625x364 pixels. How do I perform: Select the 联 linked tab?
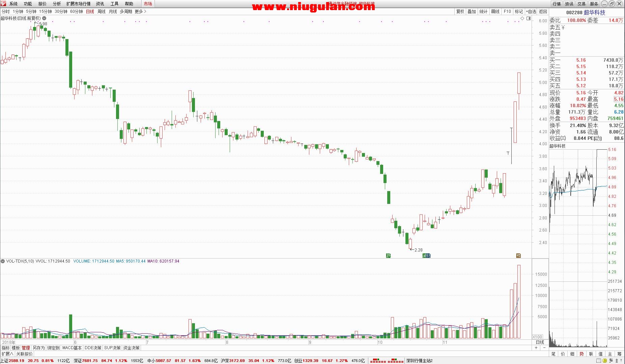[x=591, y=354]
